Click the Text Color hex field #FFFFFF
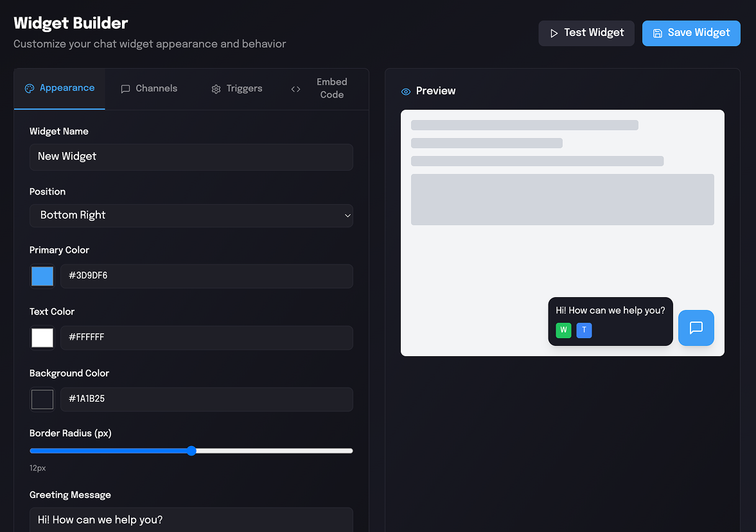The image size is (756, 532). (x=207, y=338)
